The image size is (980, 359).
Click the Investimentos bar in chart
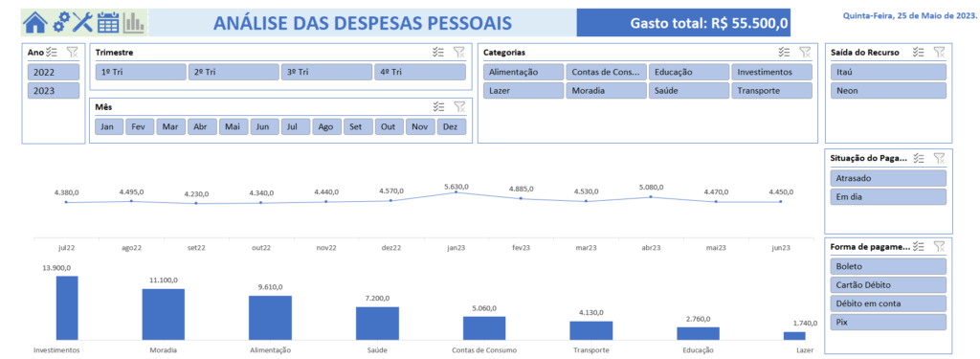click(67, 307)
